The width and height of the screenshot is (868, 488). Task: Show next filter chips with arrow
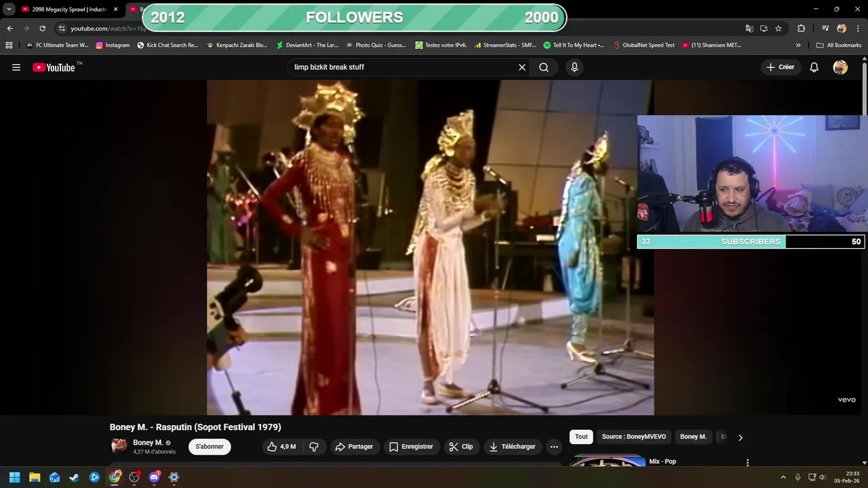tap(740, 437)
